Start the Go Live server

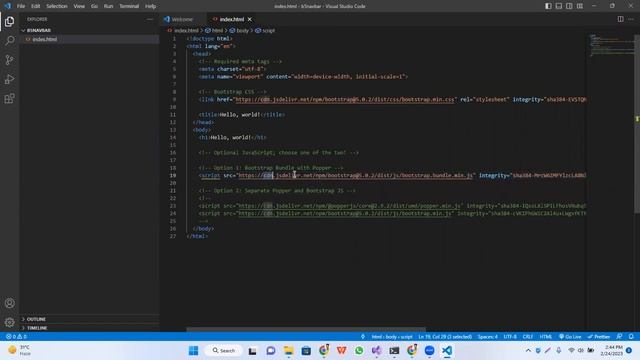570,337
